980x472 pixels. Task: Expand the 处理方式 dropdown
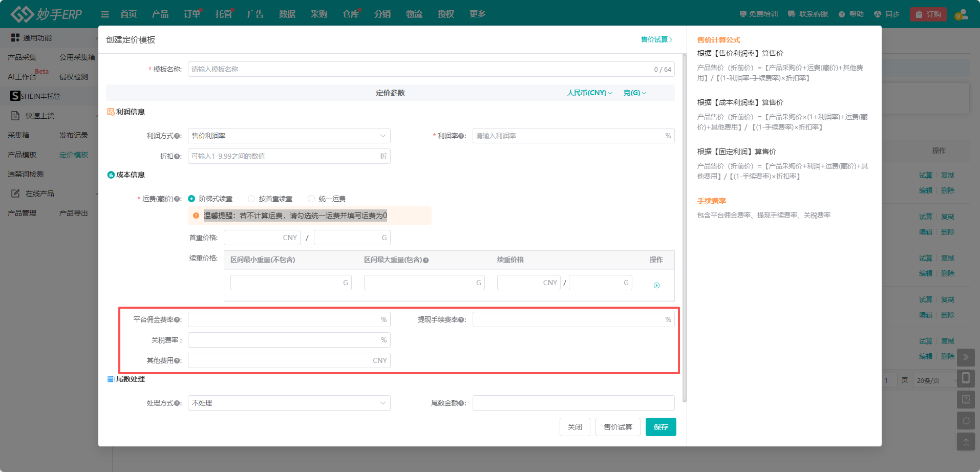(x=289, y=403)
